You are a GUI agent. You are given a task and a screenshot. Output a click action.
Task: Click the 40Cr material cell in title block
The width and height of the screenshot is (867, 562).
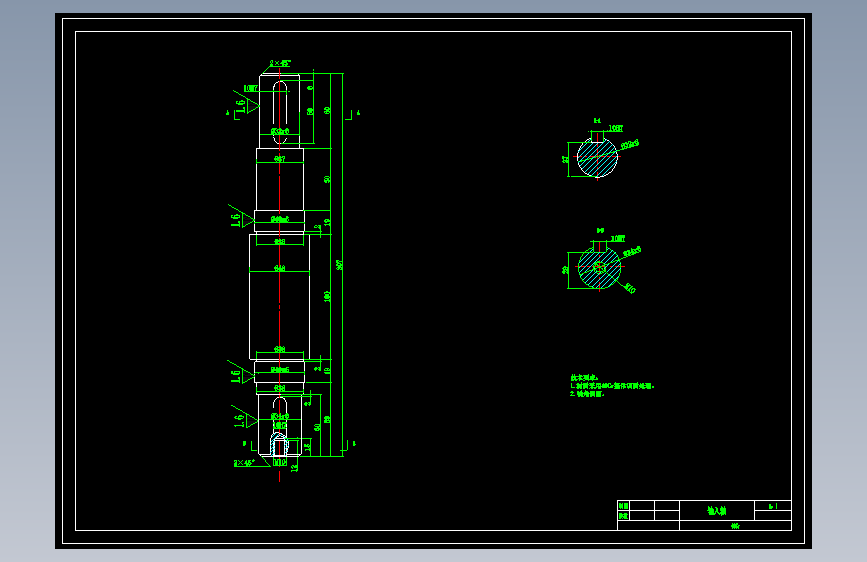point(735,526)
